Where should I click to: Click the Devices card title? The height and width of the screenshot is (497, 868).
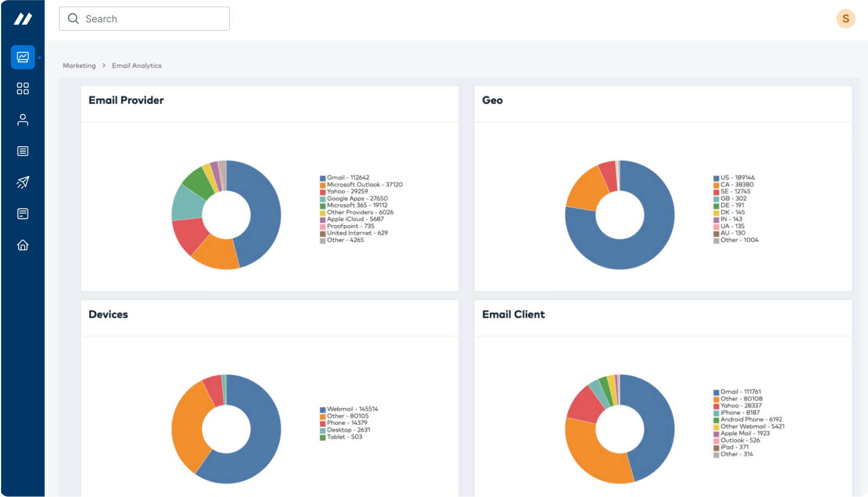click(108, 314)
